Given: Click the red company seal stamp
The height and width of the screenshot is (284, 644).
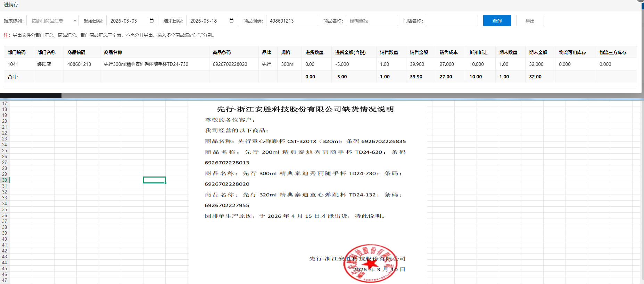Looking at the screenshot, I should 370,264.
